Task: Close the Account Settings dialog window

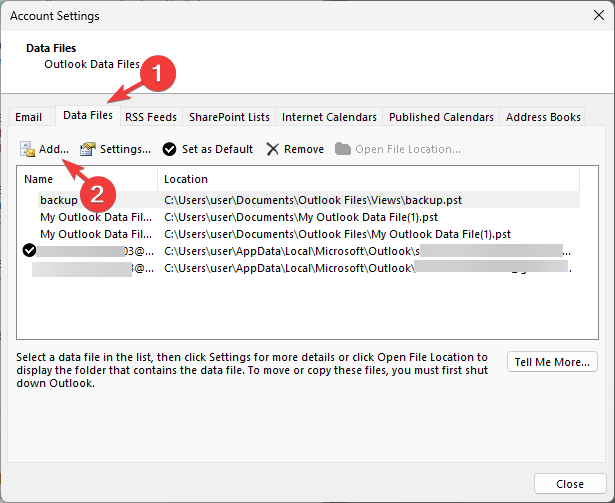Action: (599, 15)
